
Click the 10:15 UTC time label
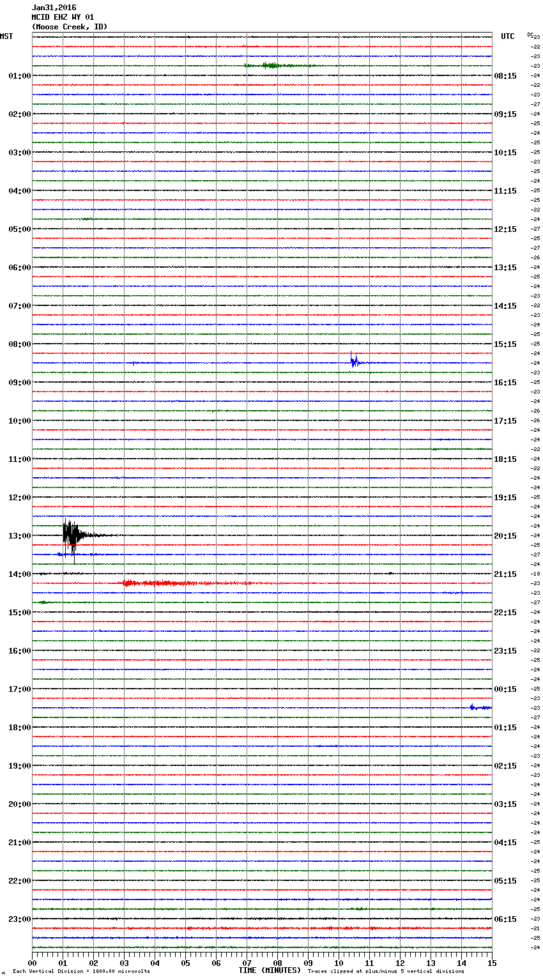click(x=505, y=153)
